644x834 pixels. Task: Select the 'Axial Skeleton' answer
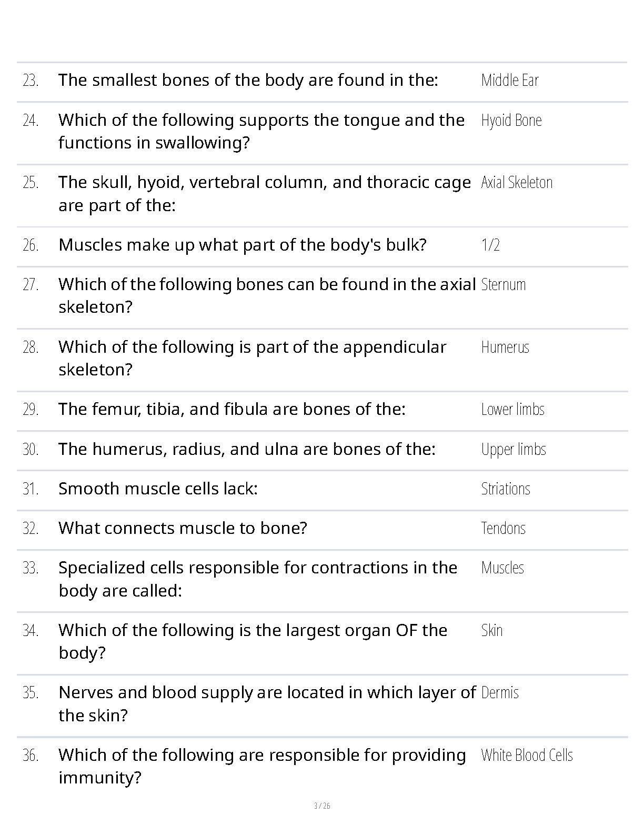517,182
